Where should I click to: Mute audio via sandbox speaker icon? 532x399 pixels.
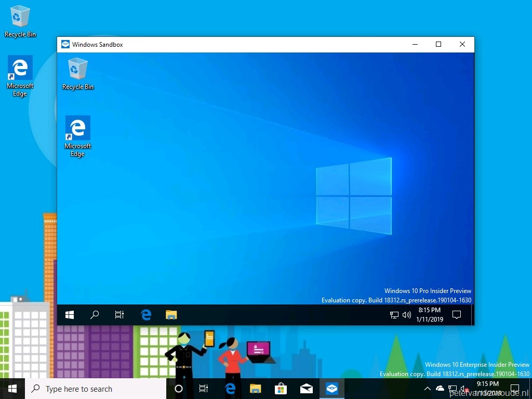[x=406, y=314]
